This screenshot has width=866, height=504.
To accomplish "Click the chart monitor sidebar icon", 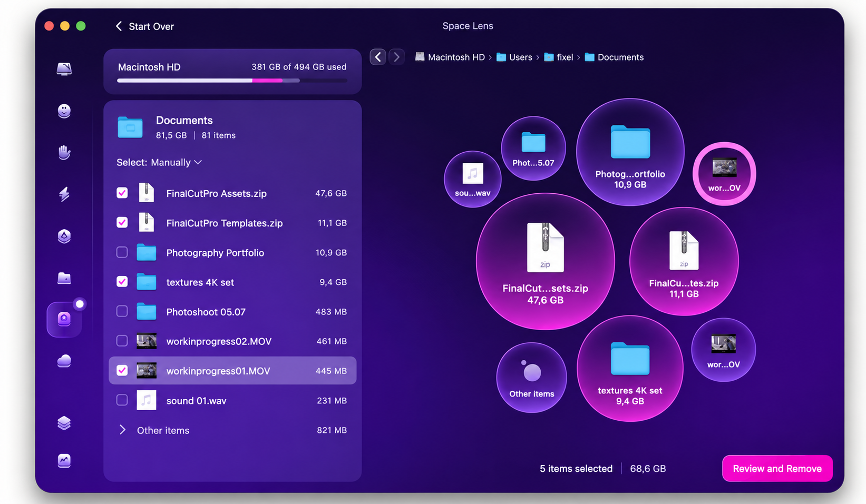I will point(64,461).
